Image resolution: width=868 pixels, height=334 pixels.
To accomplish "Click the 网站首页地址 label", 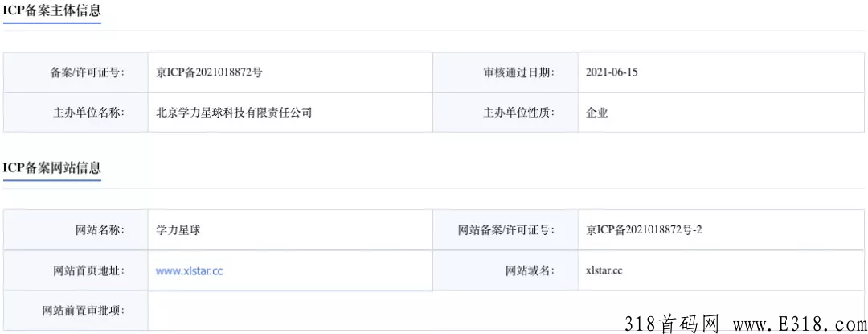I will pos(88,271).
